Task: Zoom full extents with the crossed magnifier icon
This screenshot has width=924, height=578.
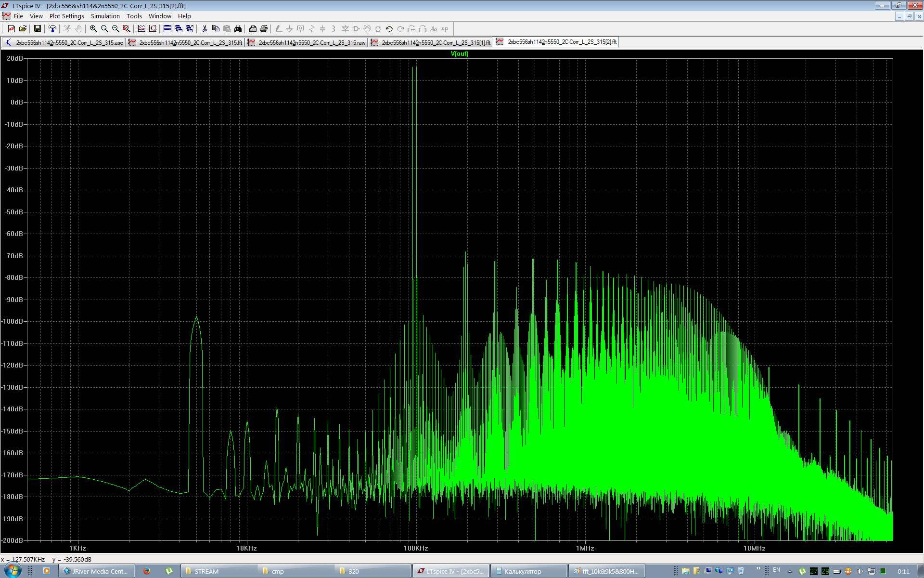Action: (x=127, y=29)
